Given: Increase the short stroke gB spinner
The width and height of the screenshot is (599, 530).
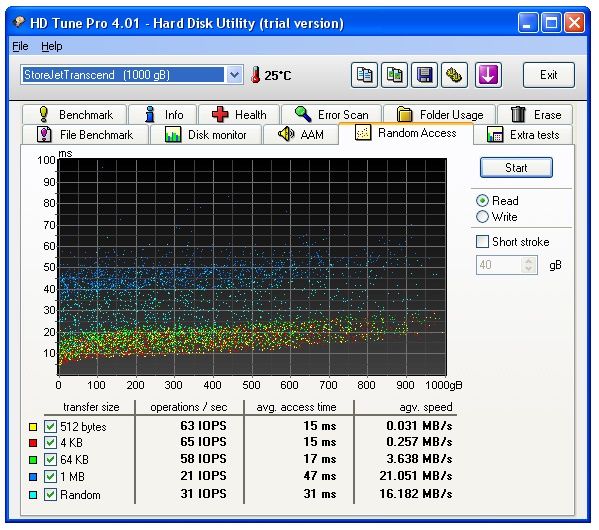Looking at the screenshot, I should point(529,261).
